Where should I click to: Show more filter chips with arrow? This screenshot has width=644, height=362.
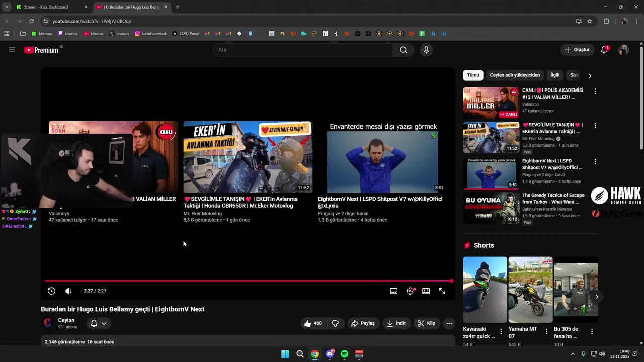pos(590,75)
